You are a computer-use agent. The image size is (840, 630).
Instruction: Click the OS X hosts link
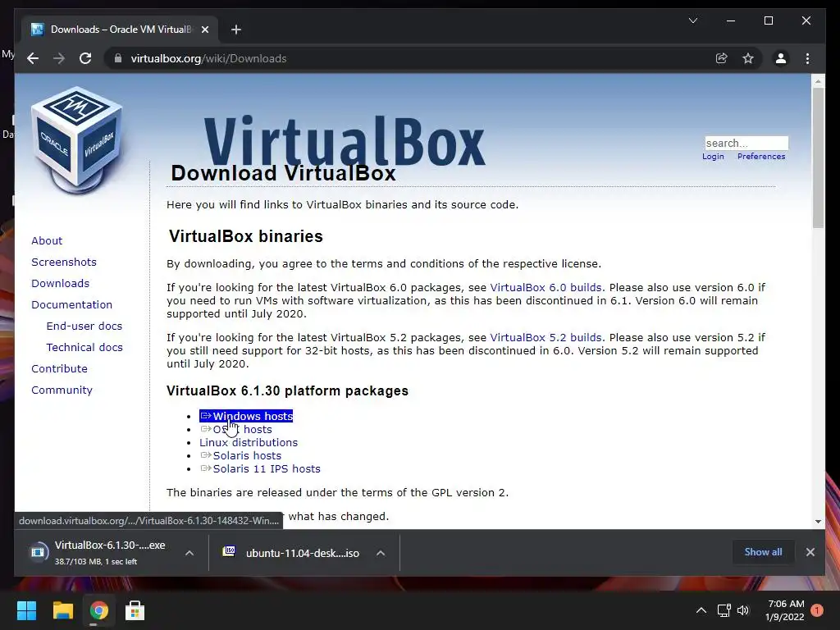[236, 430]
